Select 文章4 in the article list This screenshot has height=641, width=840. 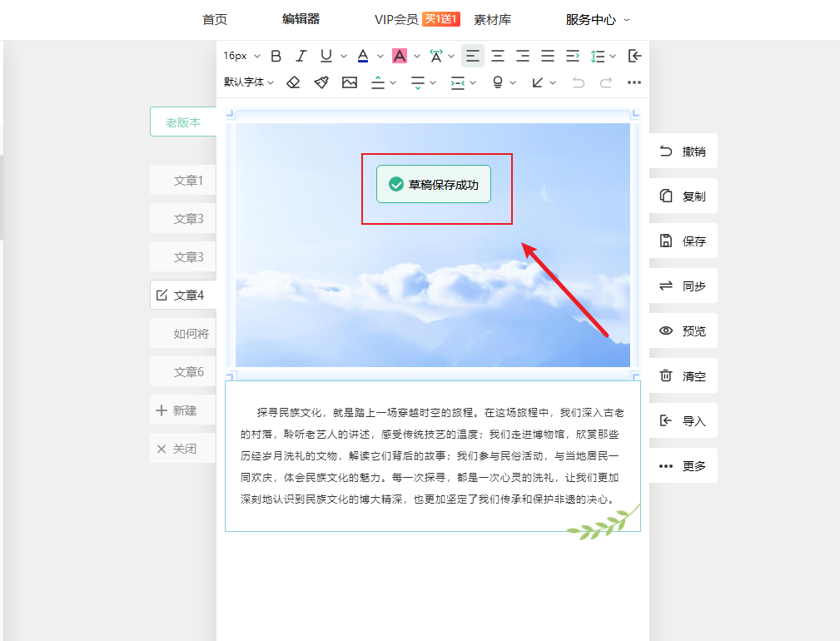183,295
